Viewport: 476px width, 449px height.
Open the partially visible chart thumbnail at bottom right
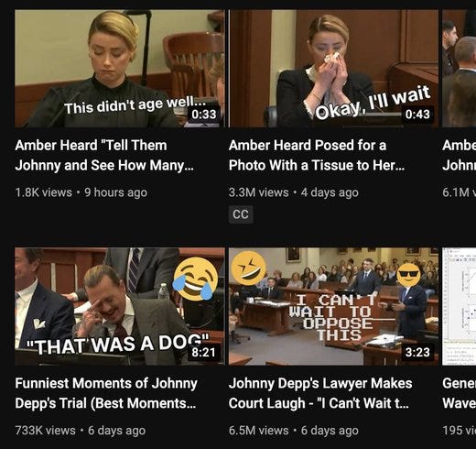(460, 306)
